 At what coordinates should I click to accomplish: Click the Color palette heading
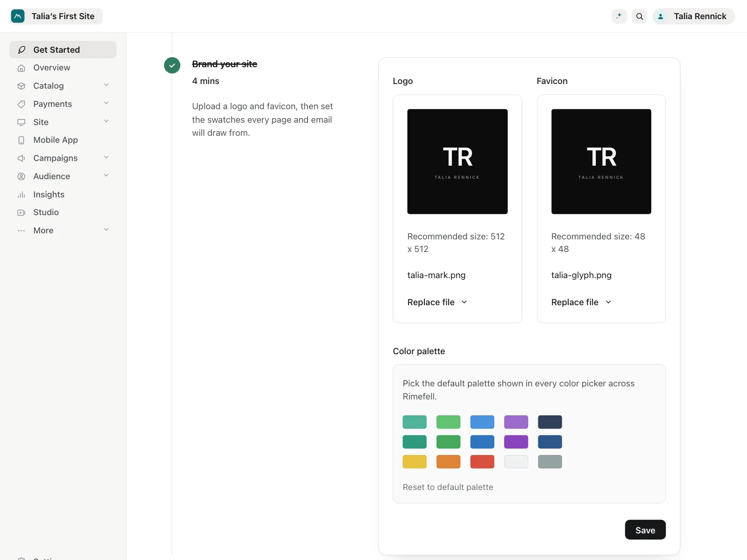(x=419, y=351)
